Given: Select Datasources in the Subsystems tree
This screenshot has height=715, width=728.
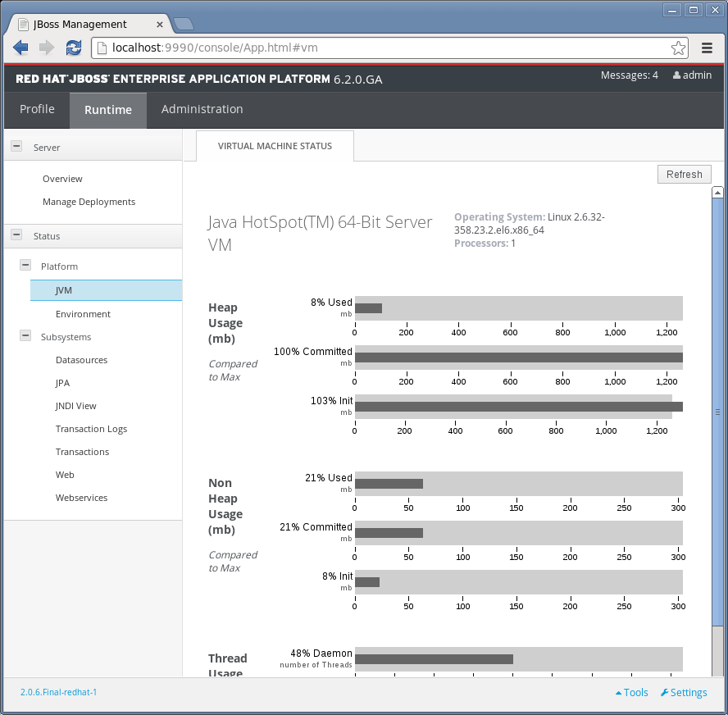Looking at the screenshot, I should pos(81,360).
